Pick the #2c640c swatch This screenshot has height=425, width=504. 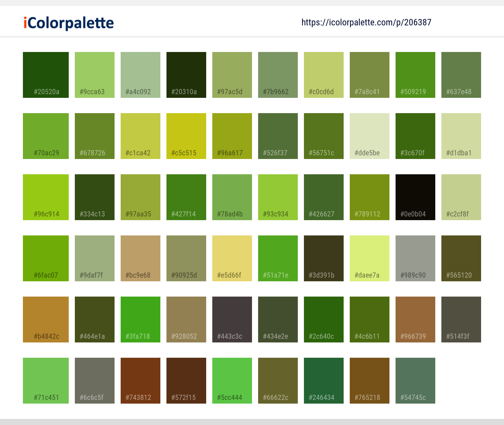tap(324, 320)
